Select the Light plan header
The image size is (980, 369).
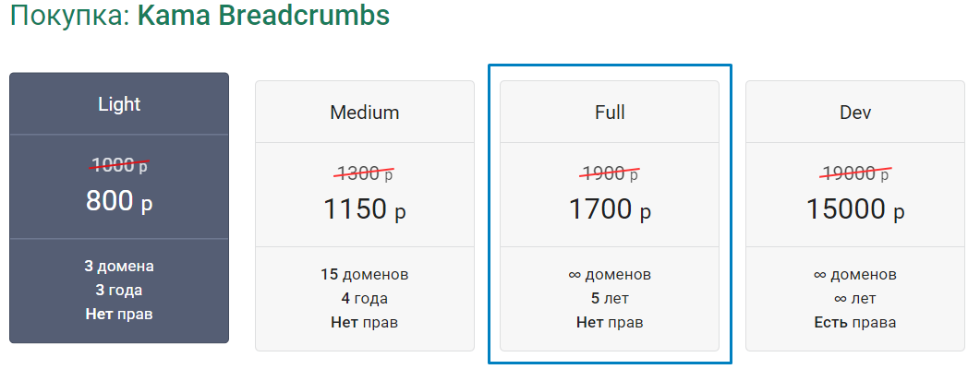coord(119,103)
